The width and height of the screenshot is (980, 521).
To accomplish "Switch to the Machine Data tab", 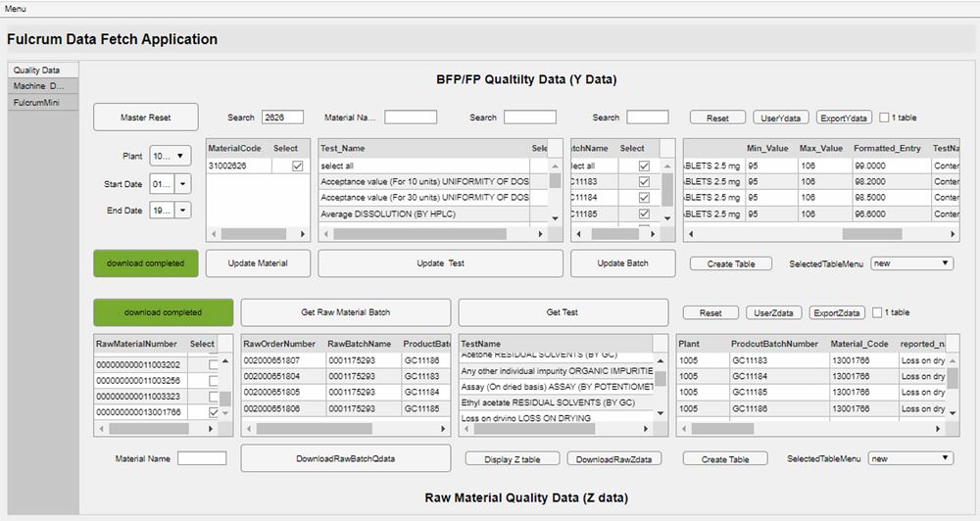I will click(37, 86).
